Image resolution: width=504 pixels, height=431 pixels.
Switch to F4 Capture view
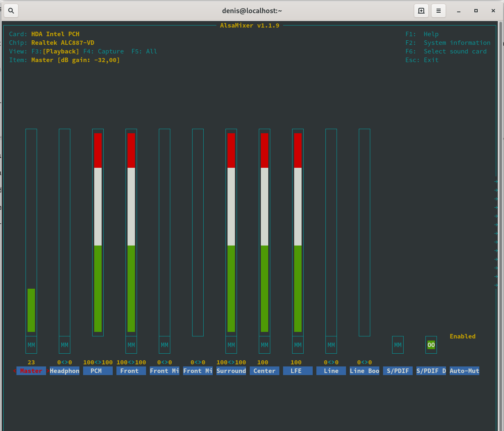[x=104, y=51]
